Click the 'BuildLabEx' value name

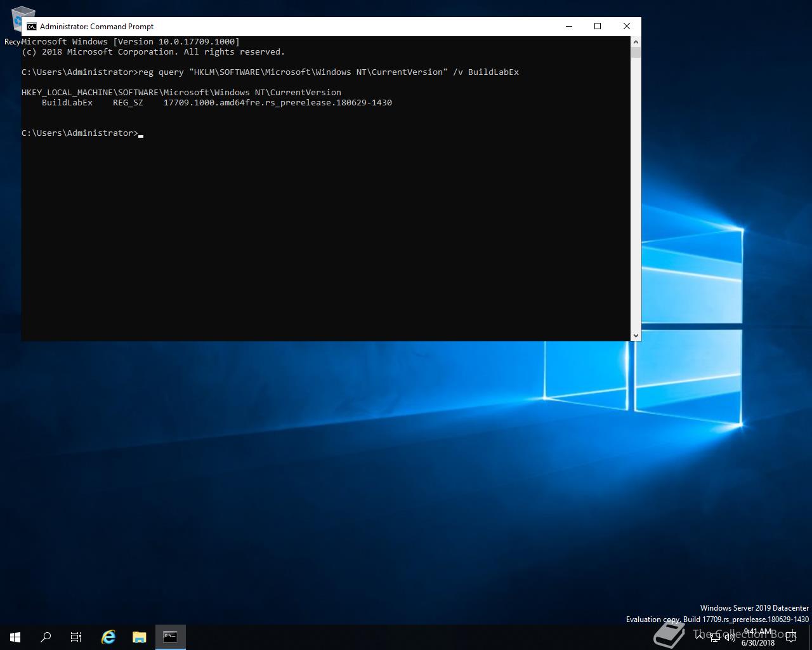(67, 102)
